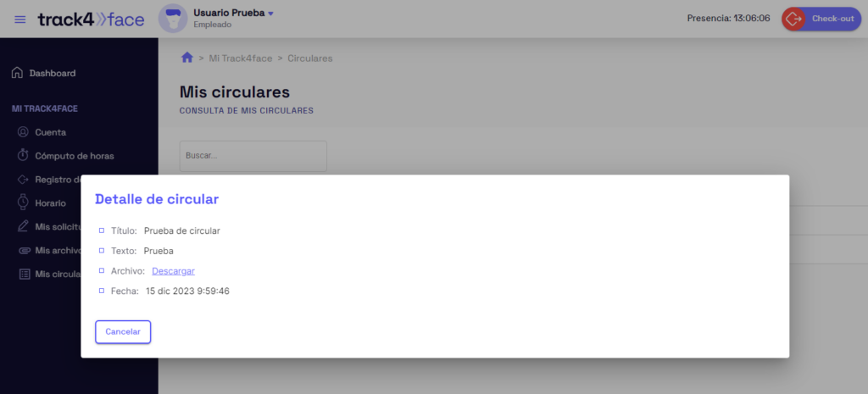
Task: Click the Mis archivos paperclip icon
Action: click(23, 250)
